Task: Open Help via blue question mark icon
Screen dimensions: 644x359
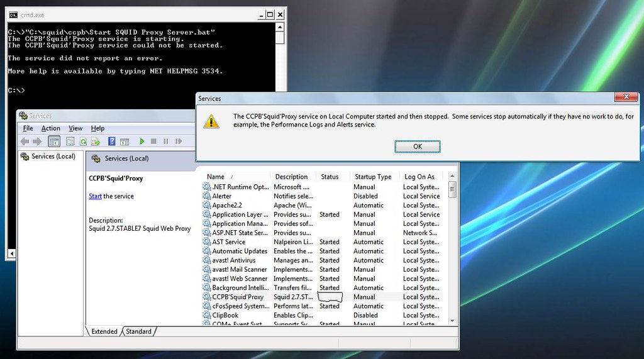Action: 112,141
